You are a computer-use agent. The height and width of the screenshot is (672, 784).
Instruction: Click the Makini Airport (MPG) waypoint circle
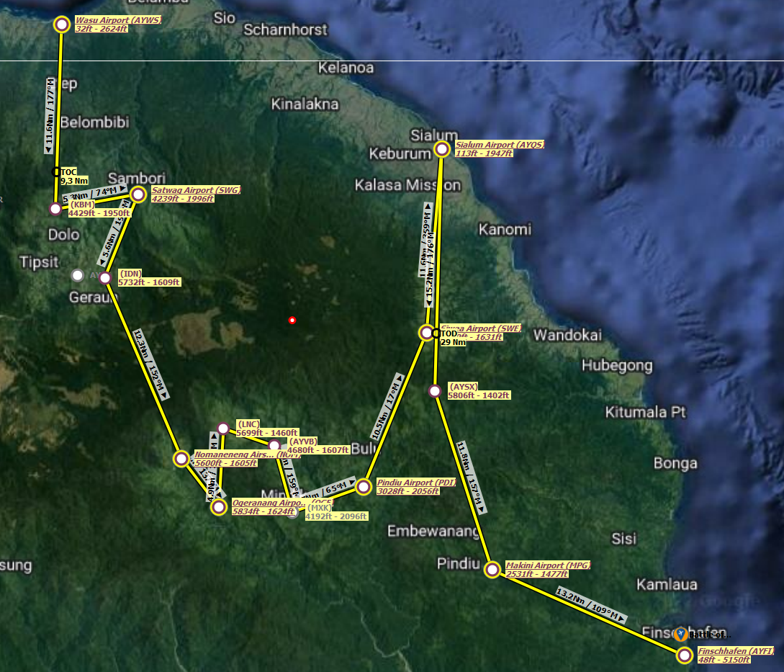(x=492, y=570)
